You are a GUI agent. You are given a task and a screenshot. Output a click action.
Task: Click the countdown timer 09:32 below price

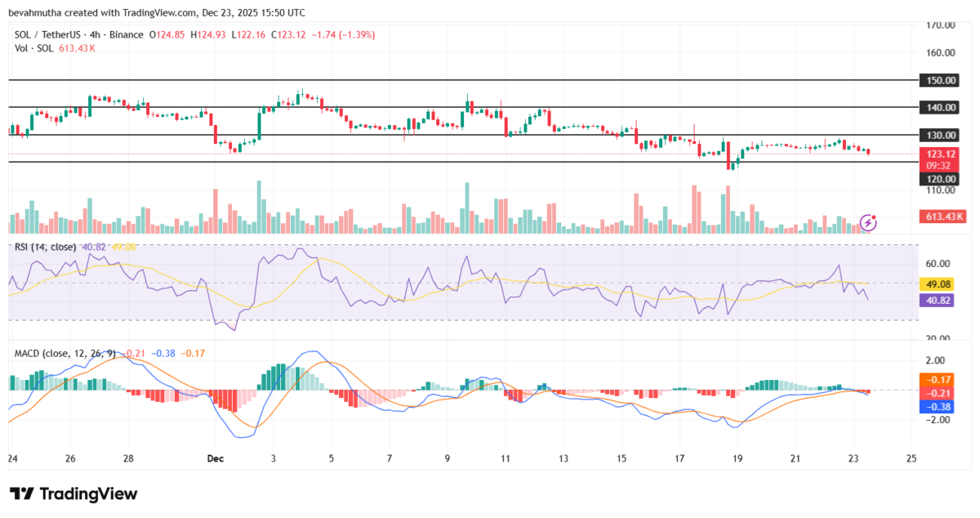click(939, 163)
